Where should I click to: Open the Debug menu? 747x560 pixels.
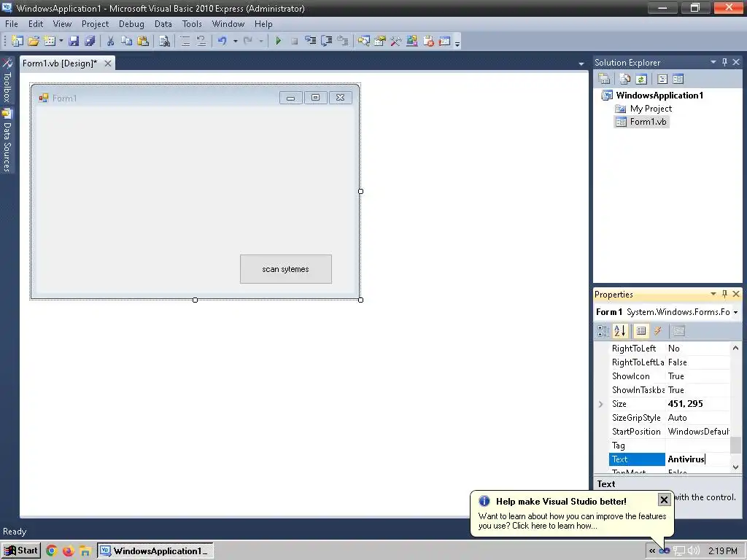click(131, 24)
